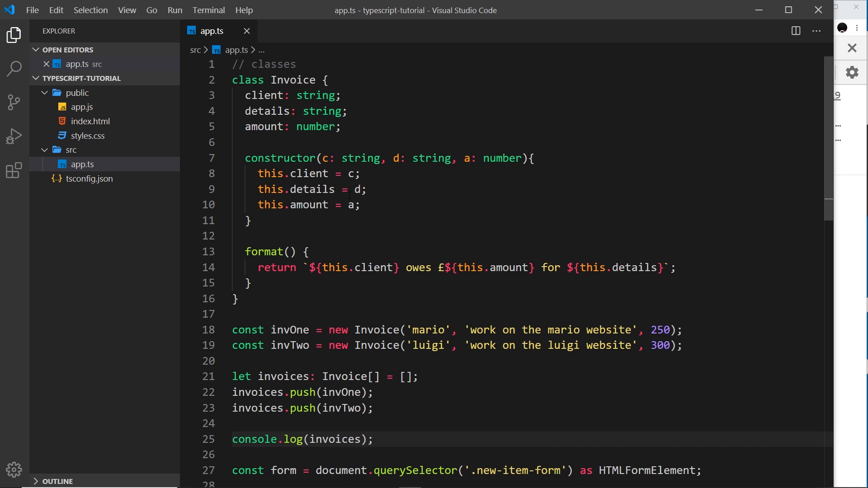Click the src breadcrumb segment

tap(195, 50)
